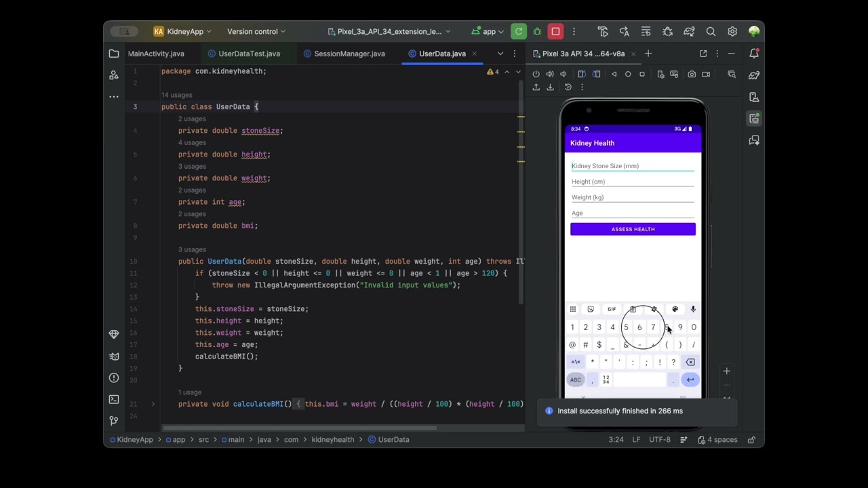
Task: Click 4 spaces indent status entry
Action: tap(717, 439)
